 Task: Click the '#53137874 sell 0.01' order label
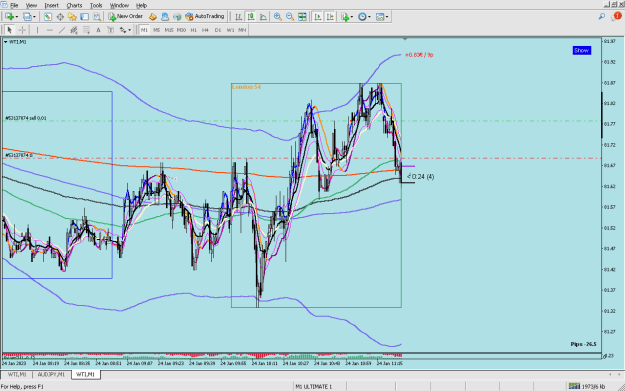(x=26, y=118)
